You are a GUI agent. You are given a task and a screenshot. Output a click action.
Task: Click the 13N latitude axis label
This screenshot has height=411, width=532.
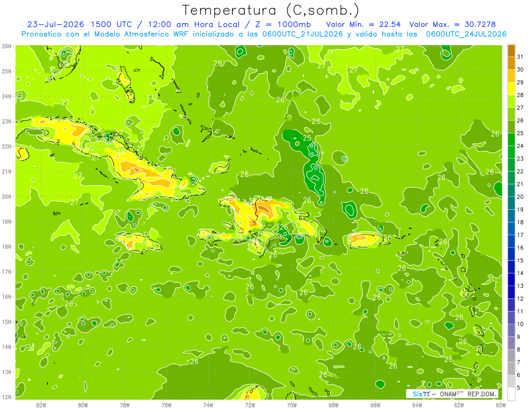click(6, 372)
